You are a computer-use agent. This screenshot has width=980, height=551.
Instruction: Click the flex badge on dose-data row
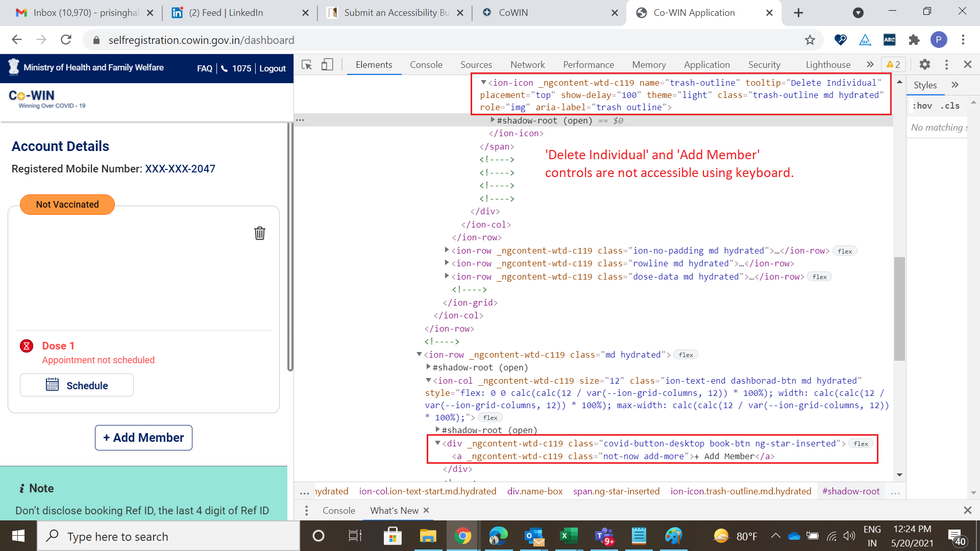click(819, 277)
